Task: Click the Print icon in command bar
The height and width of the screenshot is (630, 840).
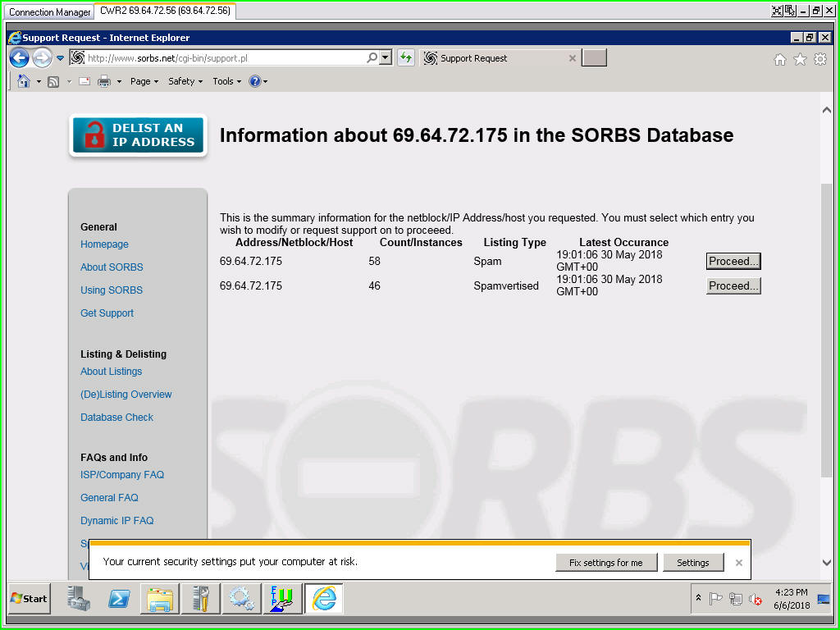Action: [104, 81]
